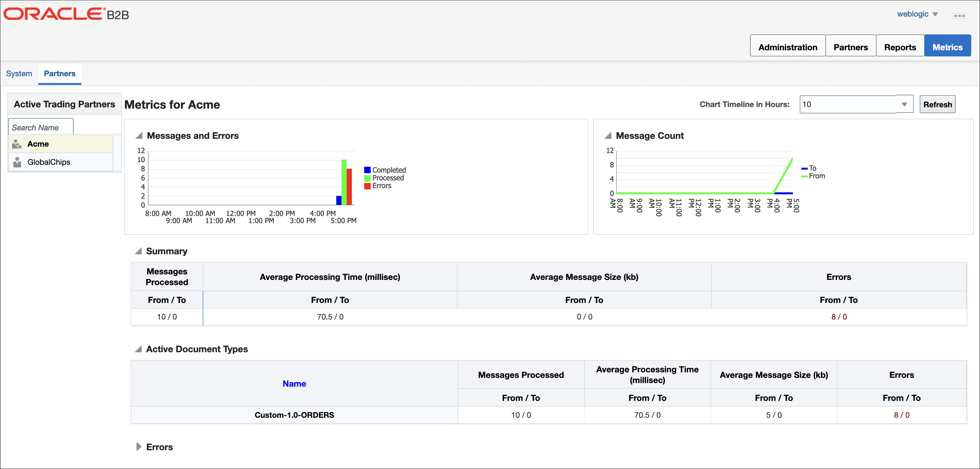Open the Custom-1.0-ORDERS document type
The width and height of the screenshot is (980, 469).
[294, 415]
